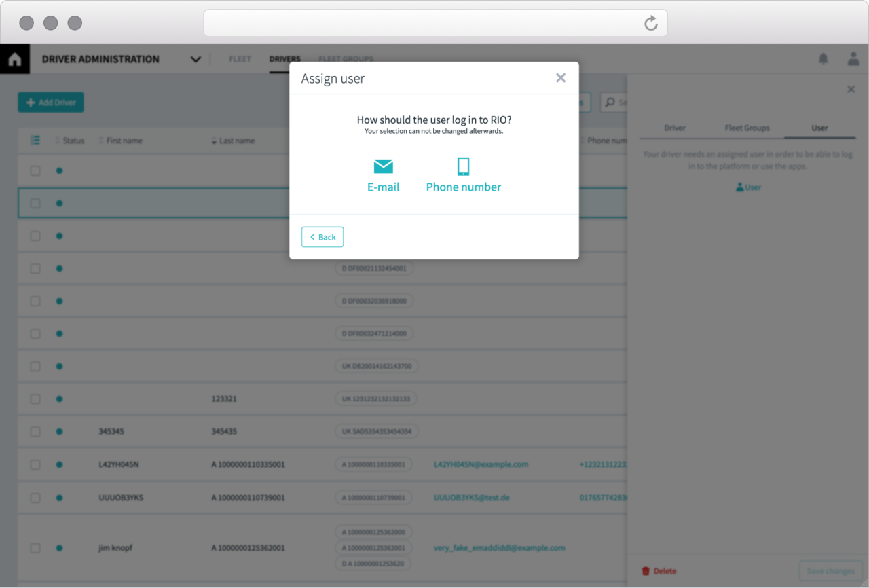
Task: Switch to the Fleet tab
Action: click(240, 59)
